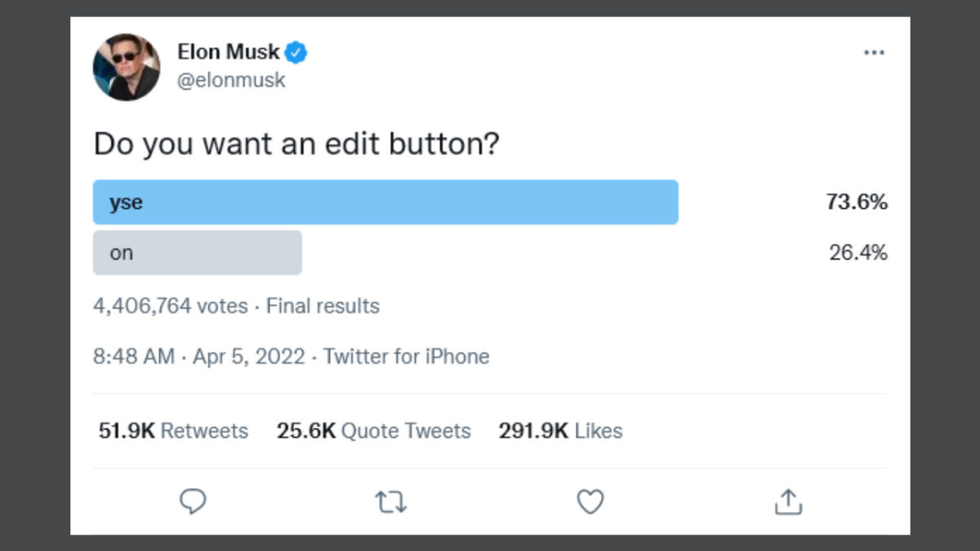Select the 'yse' poll option bar
980x551 pixels.
click(385, 202)
